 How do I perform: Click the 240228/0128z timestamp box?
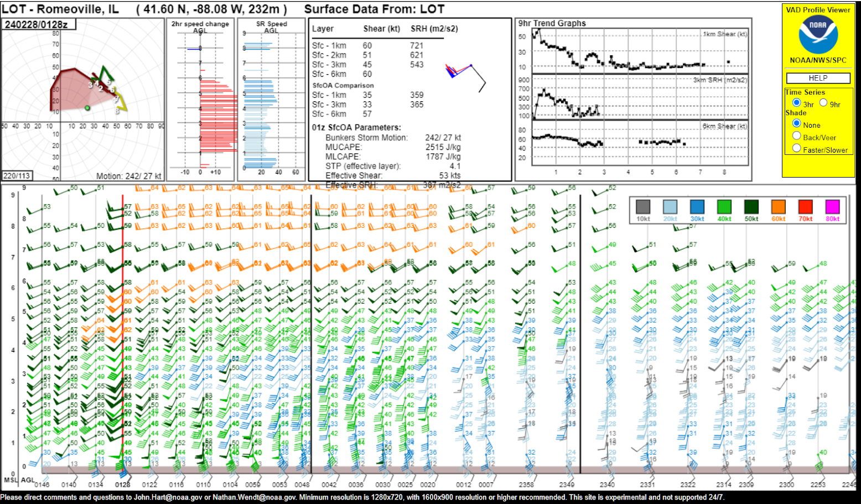click(39, 24)
